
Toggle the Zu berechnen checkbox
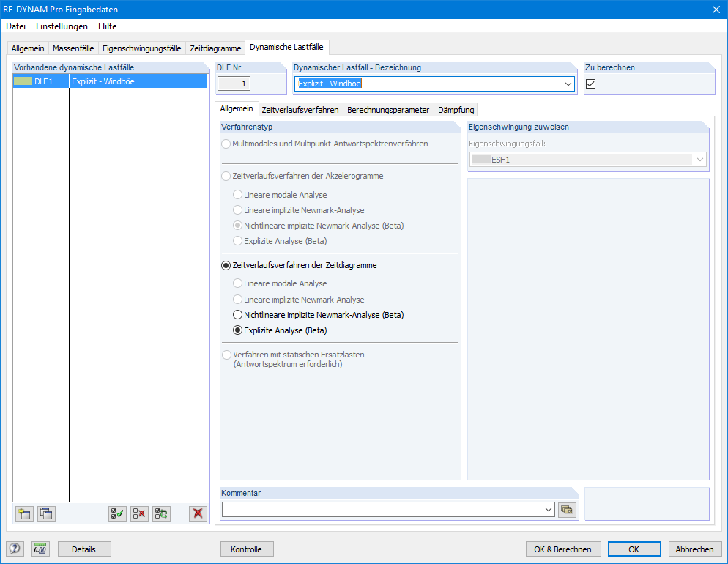click(590, 84)
